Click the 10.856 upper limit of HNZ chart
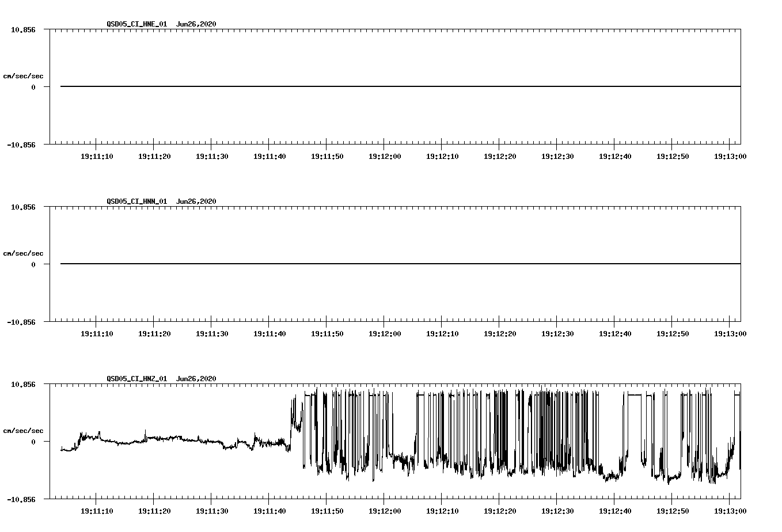 pyautogui.click(x=23, y=384)
